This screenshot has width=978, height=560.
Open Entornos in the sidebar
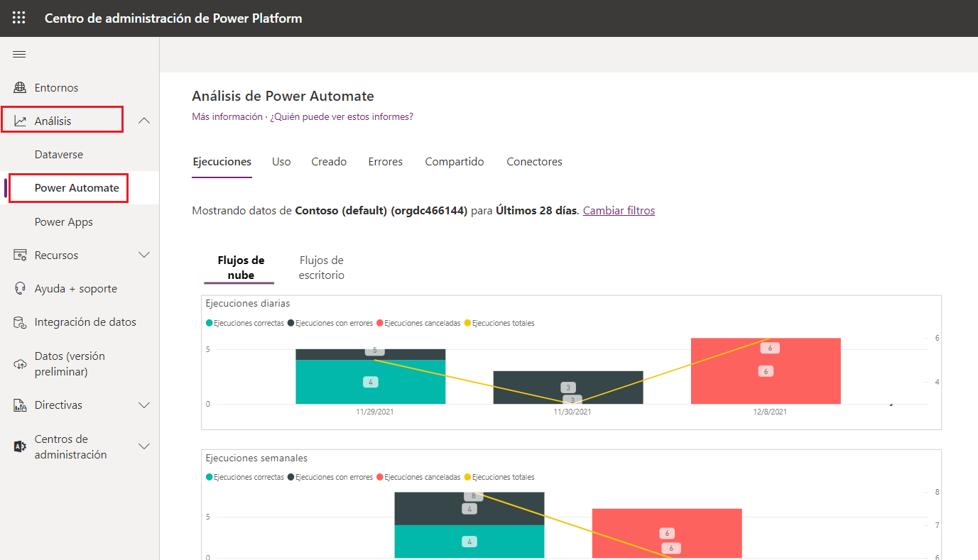[80, 88]
